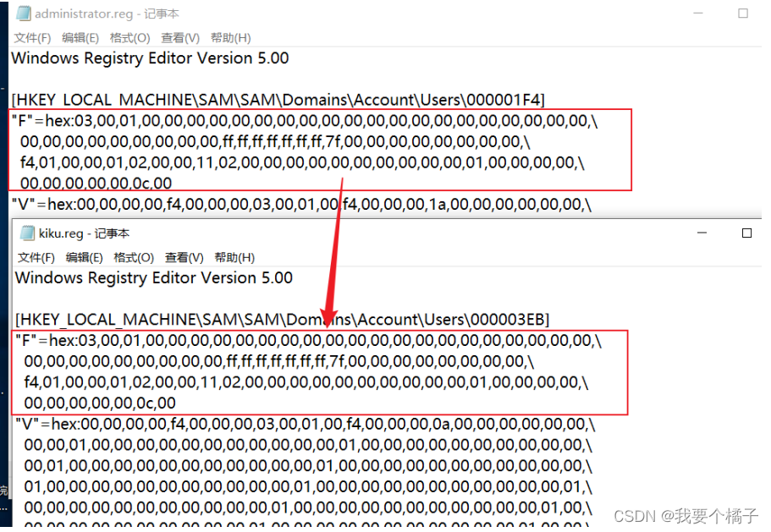Viewport: 771px width, 532px height.
Task: Click header line in administrator.reg text
Action: pyautogui.click(x=150, y=58)
